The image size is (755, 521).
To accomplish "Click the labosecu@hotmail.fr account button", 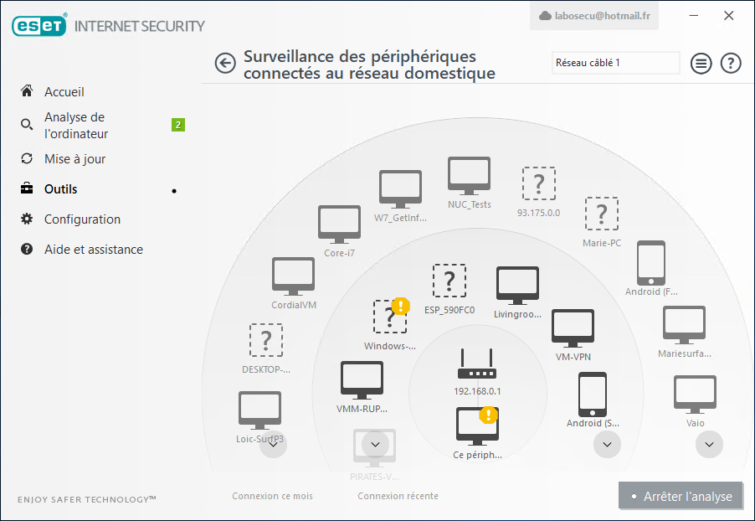I will (x=594, y=16).
